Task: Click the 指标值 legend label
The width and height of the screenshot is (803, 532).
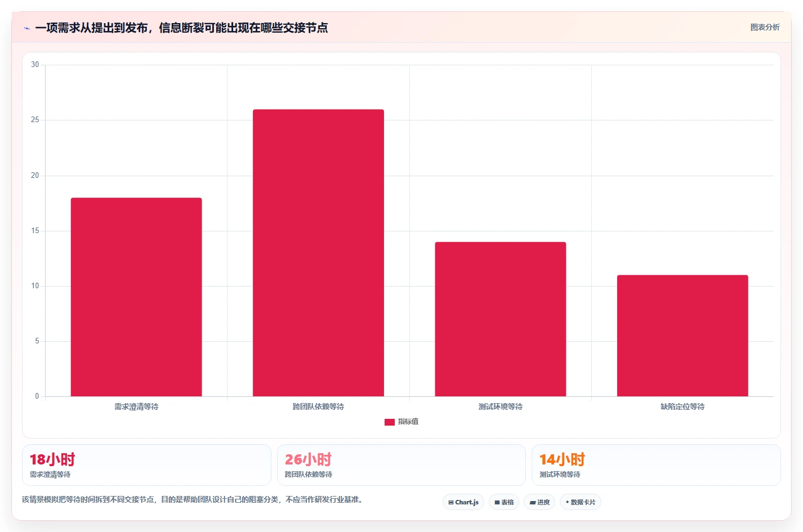Action: tap(408, 422)
